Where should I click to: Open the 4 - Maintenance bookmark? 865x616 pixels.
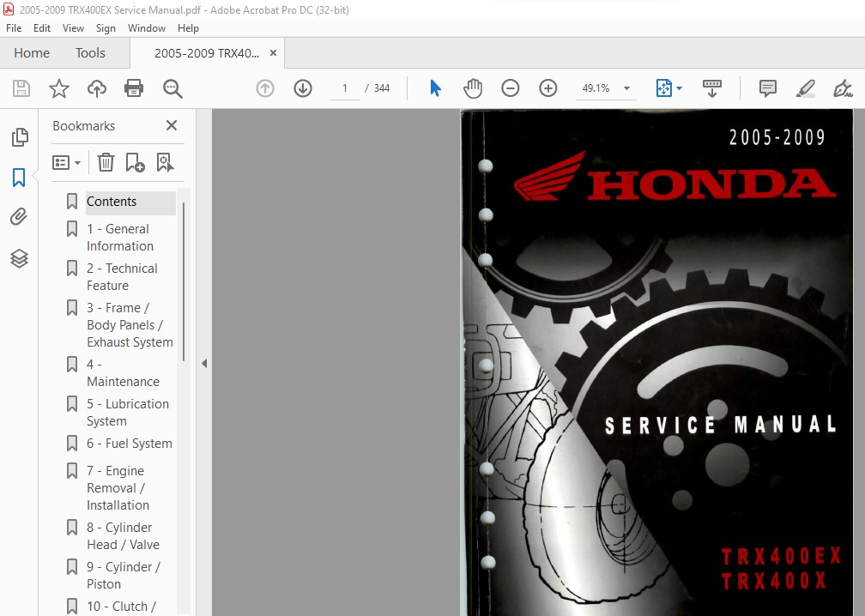coord(123,373)
